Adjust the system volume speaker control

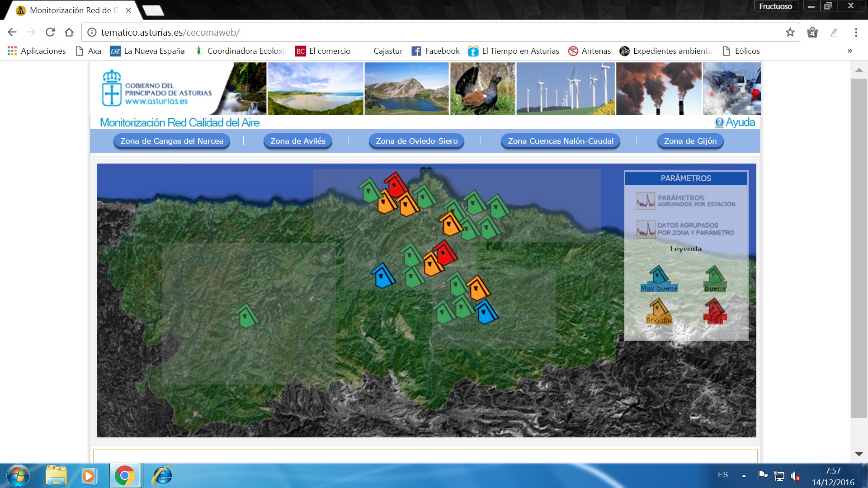(795, 475)
